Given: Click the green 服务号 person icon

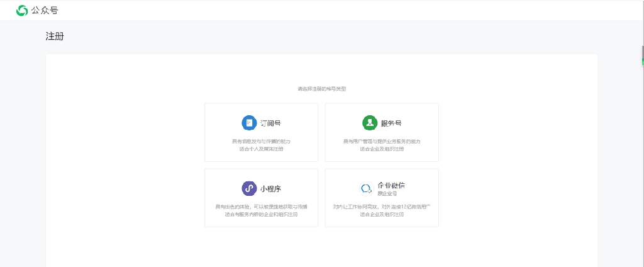Looking at the screenshot, I should pyautogui.click(x=370, y=123).
